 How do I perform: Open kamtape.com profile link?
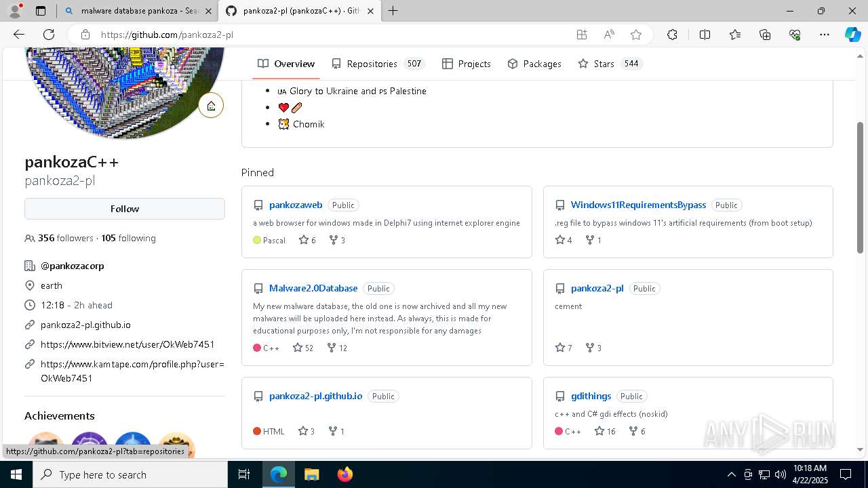[x=132, y=371]
